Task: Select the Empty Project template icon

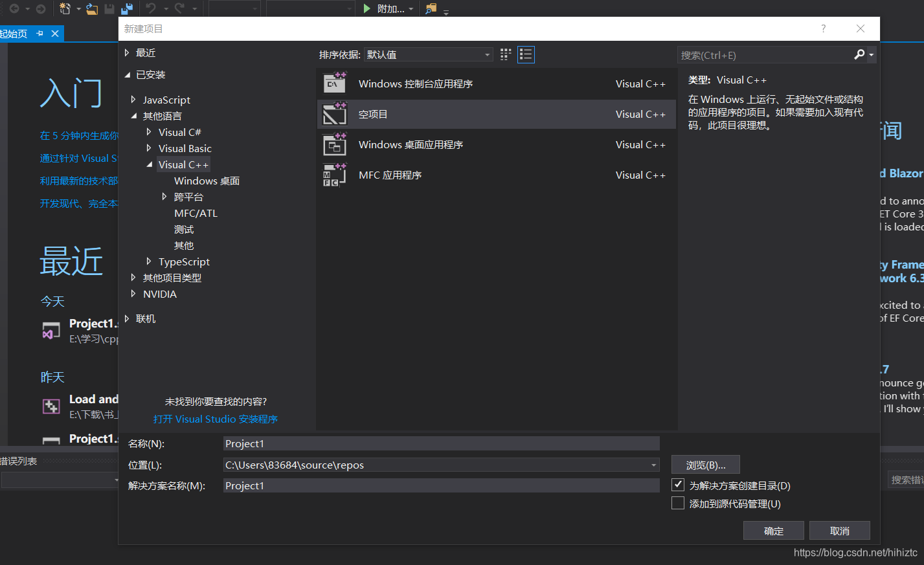Action: point(335,114)
